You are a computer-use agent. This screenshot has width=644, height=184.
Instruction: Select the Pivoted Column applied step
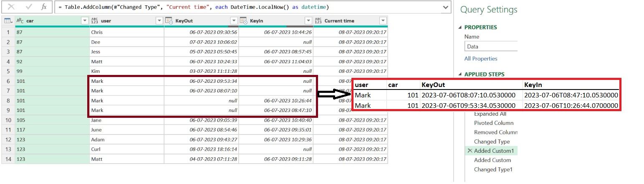(x=494, y=123)
